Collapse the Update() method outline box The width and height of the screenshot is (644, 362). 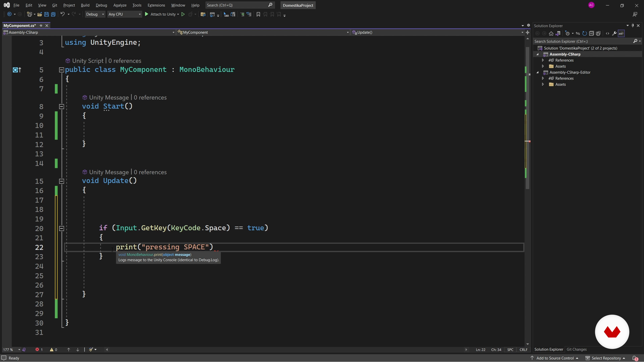(62, 181)
